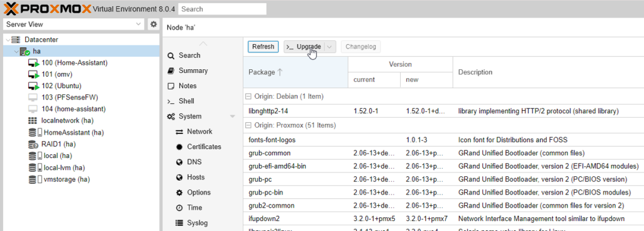Open the server view gear settings
The image size is (644, 231).
point(153,25)
